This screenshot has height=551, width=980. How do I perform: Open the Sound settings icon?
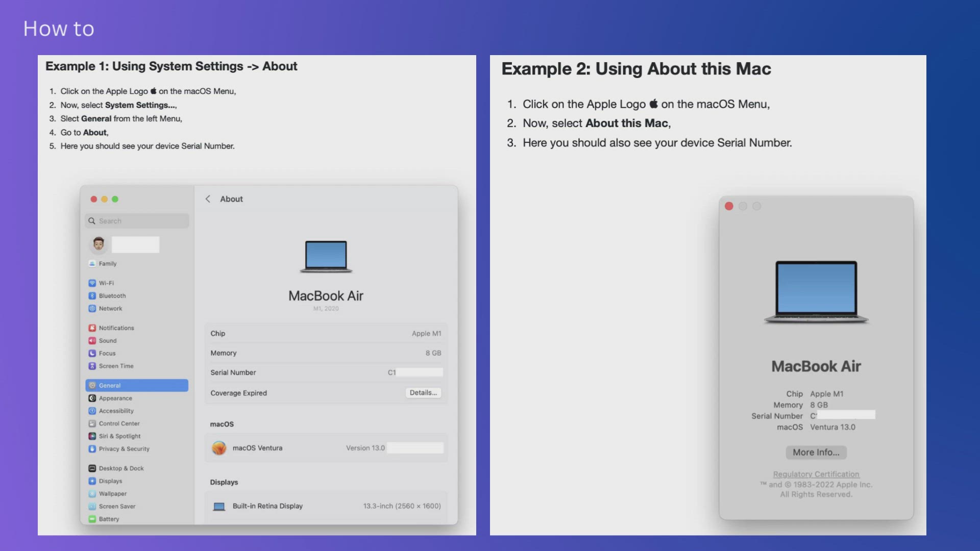tap(92, 341)
